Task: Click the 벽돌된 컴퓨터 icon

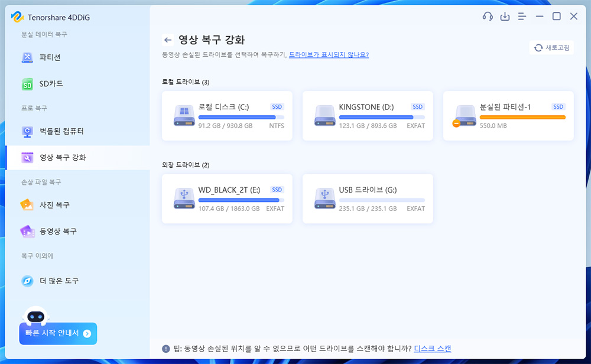Action: (27, 132)
